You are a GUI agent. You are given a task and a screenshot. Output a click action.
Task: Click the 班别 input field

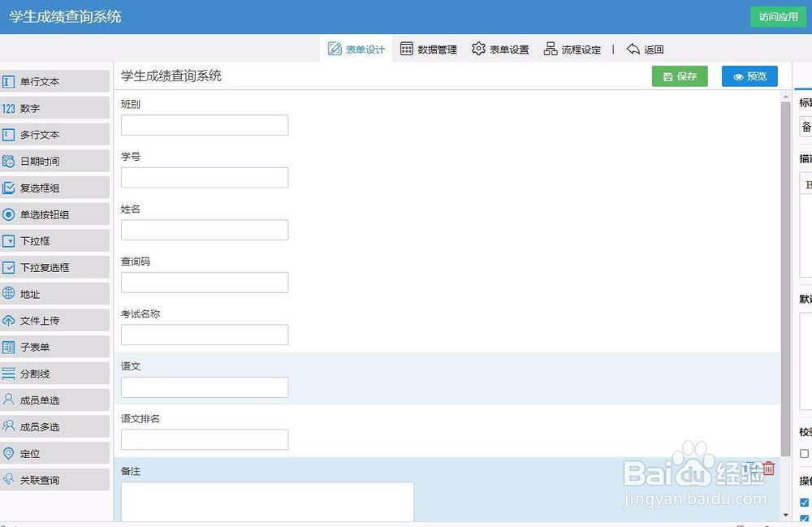tap(205, 125)
